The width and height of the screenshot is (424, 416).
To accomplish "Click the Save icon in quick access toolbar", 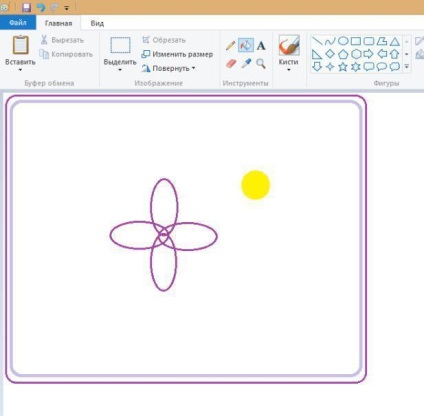I will pos(26,7).
